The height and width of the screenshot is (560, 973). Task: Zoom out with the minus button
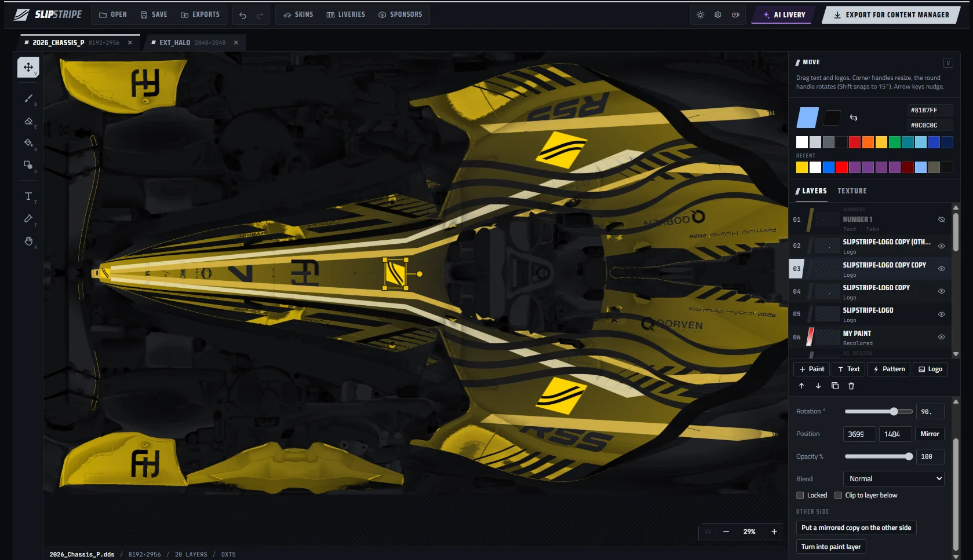coord(726,532)
